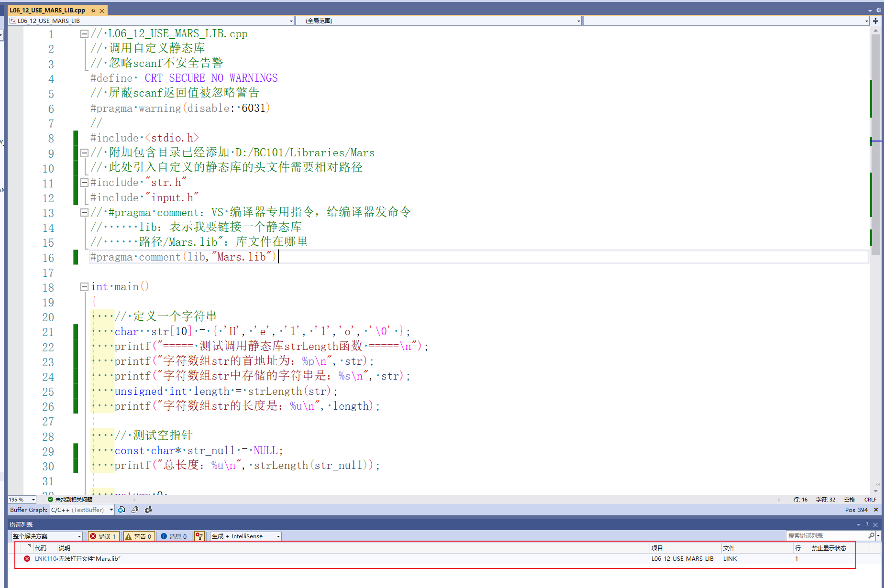This screenshot has height=588, width=884.
Task: Click the magnifier icon in the 搜索错误列表 box
Action: click(x=872, y=535)
